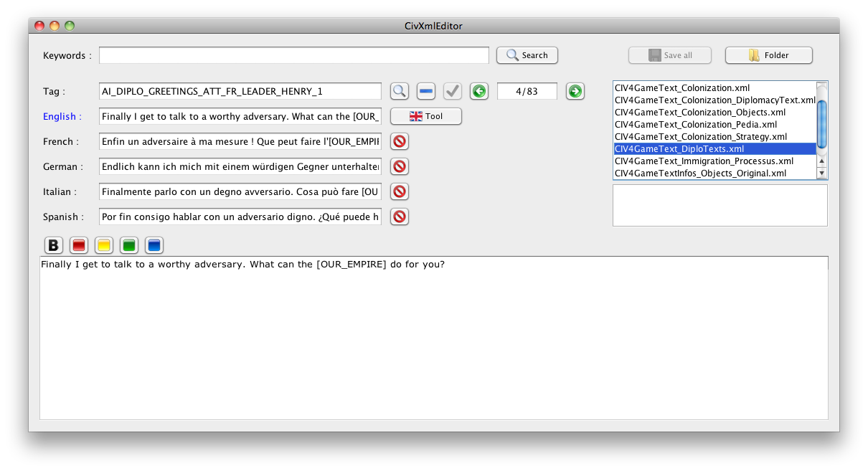Click the Tag name input field
The height and width of the screenshot is (471, 868).
point(240,91)
